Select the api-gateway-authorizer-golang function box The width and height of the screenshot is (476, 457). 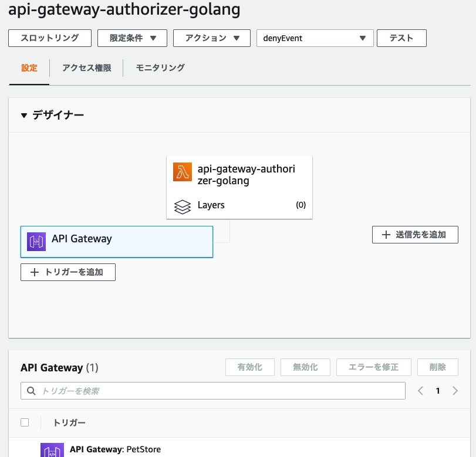point(239,188)
